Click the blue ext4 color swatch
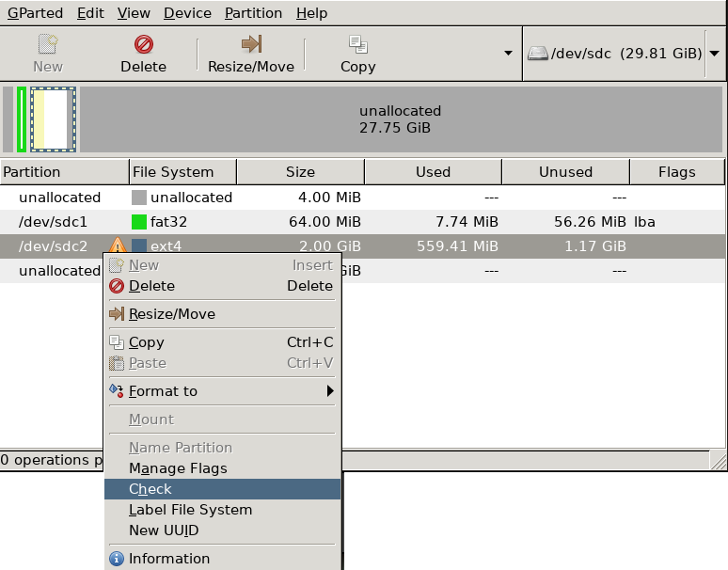Image resolution: width=728 pixels, height=570 pixels. 139,245
